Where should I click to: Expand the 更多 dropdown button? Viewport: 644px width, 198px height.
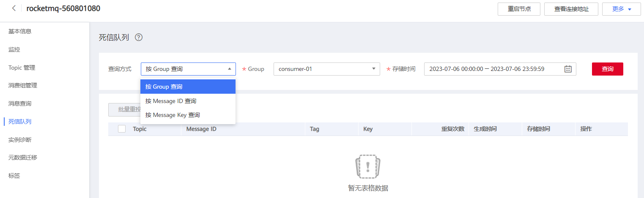click(x=621, y=9)
